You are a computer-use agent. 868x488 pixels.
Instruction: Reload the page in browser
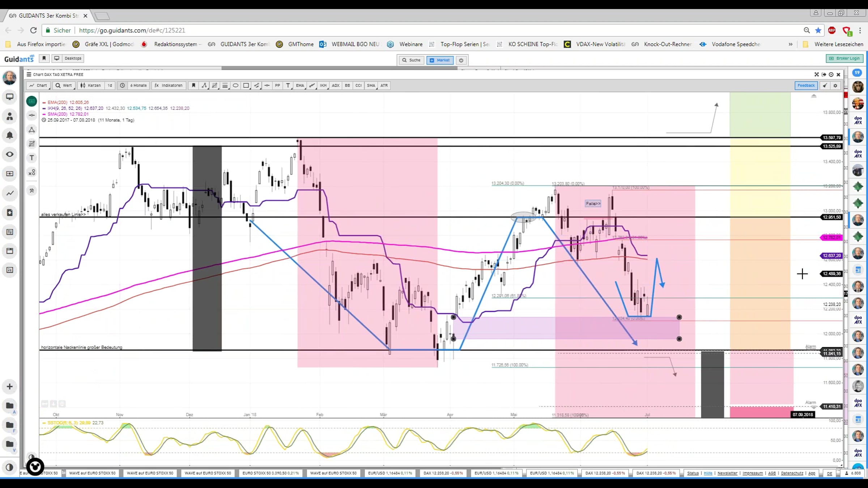point(33,30)
